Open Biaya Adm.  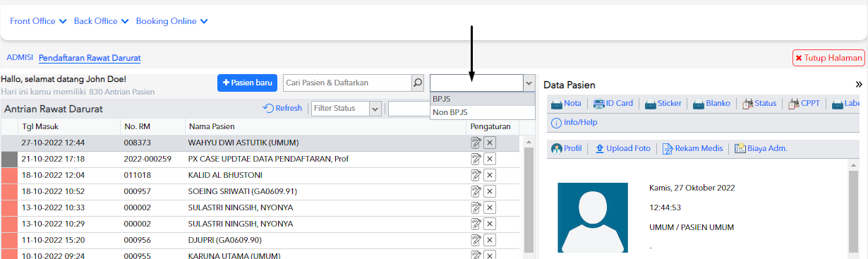point(761,148)
